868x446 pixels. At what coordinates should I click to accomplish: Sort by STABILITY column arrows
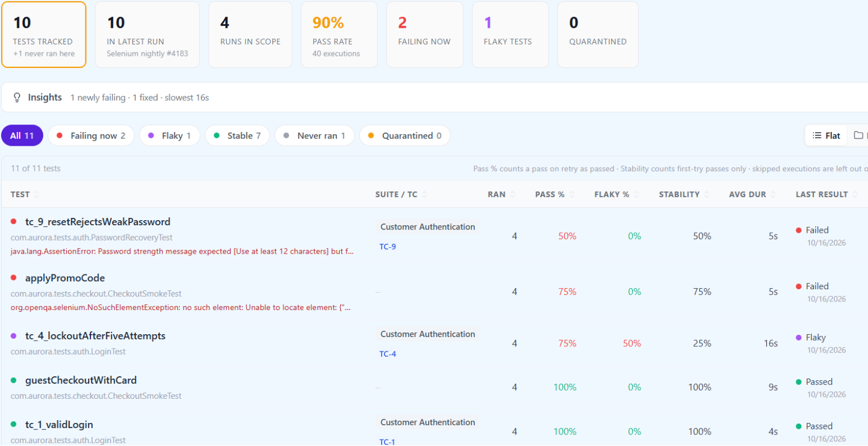pos(707,195)
